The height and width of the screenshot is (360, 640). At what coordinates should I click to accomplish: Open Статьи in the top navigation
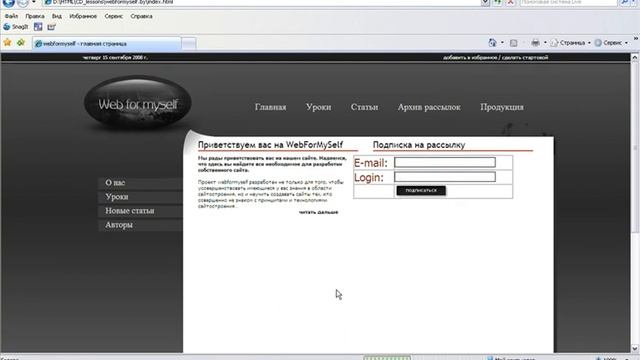[x=364, y=107]
